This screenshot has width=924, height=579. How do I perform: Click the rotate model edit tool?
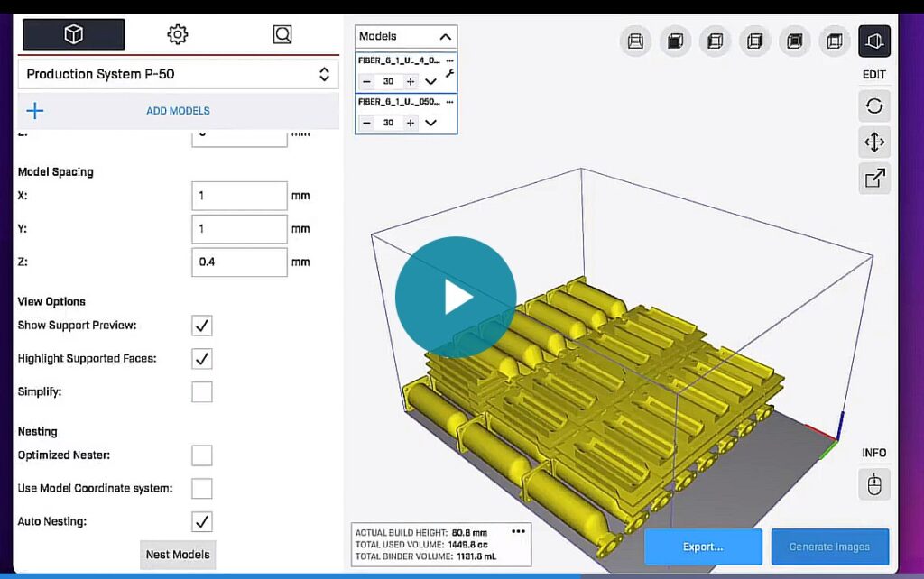coord(873,106)
